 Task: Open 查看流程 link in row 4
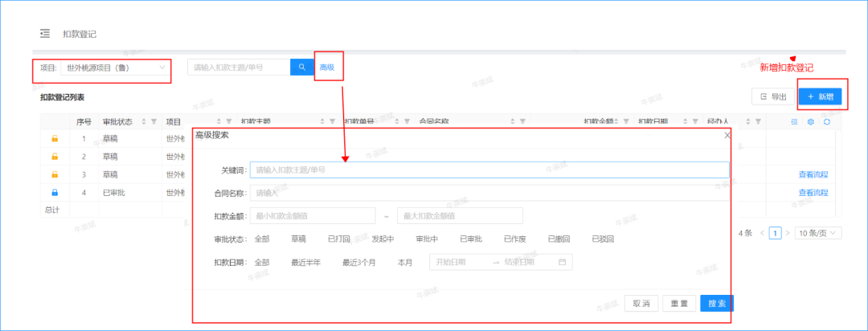[x=813, y=193]
